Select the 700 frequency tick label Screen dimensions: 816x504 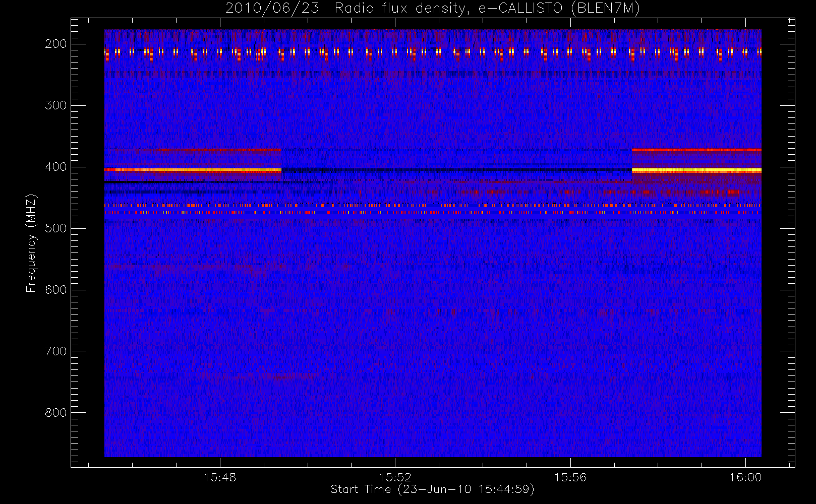[x=56, y=351]
